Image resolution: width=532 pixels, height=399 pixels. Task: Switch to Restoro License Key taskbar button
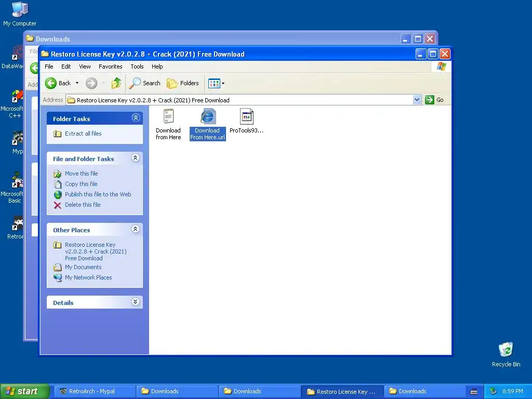[x=343, y=392]
